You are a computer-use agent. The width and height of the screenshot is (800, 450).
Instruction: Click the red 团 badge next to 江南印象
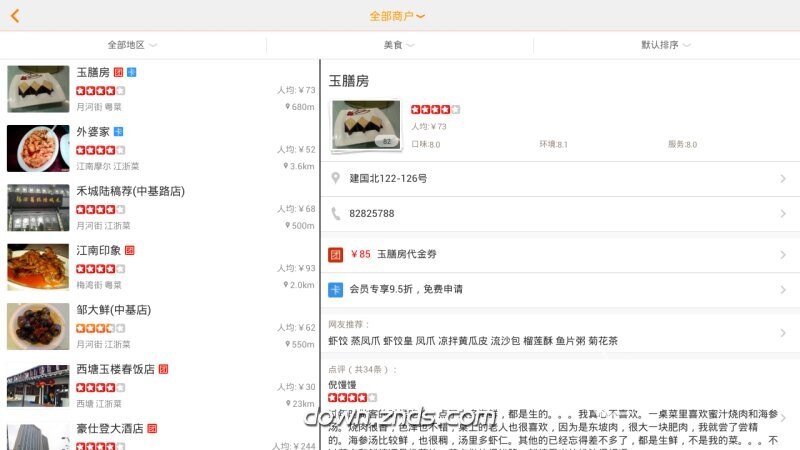(x=130, y=251)
